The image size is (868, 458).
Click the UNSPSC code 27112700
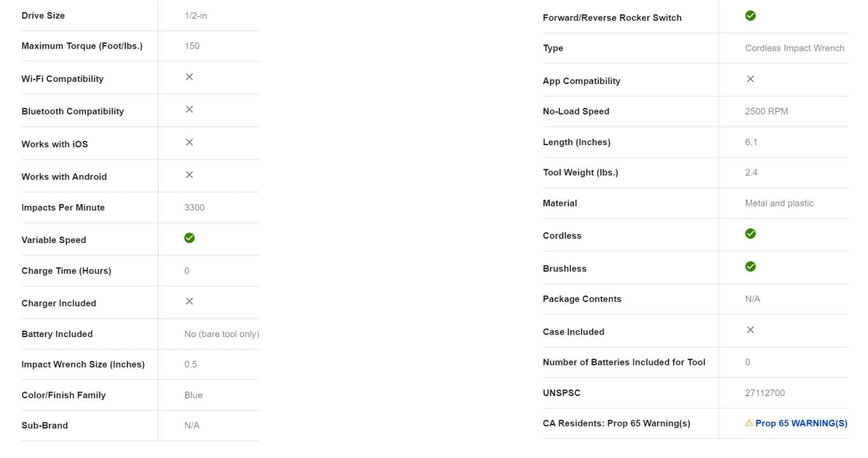coord(765,393)
